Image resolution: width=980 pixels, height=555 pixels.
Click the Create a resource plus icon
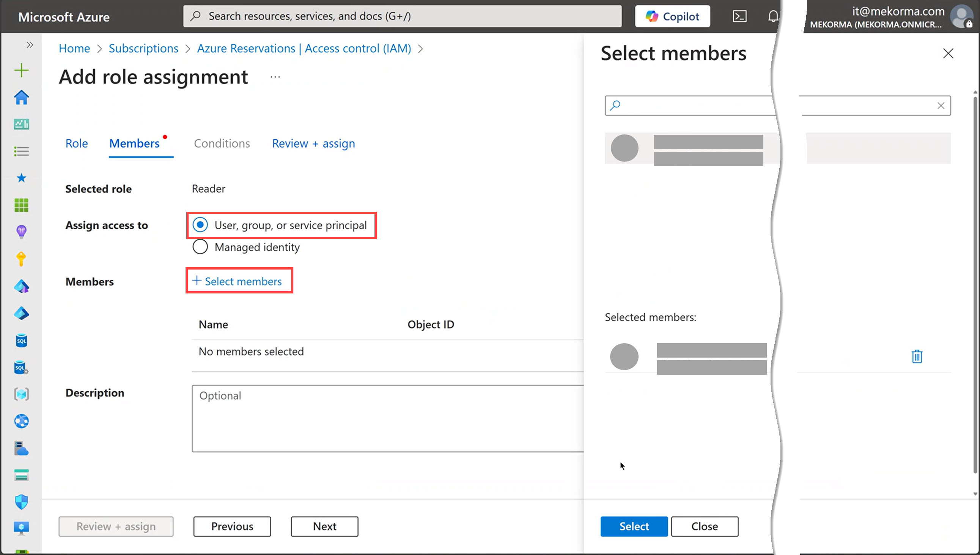21,71
